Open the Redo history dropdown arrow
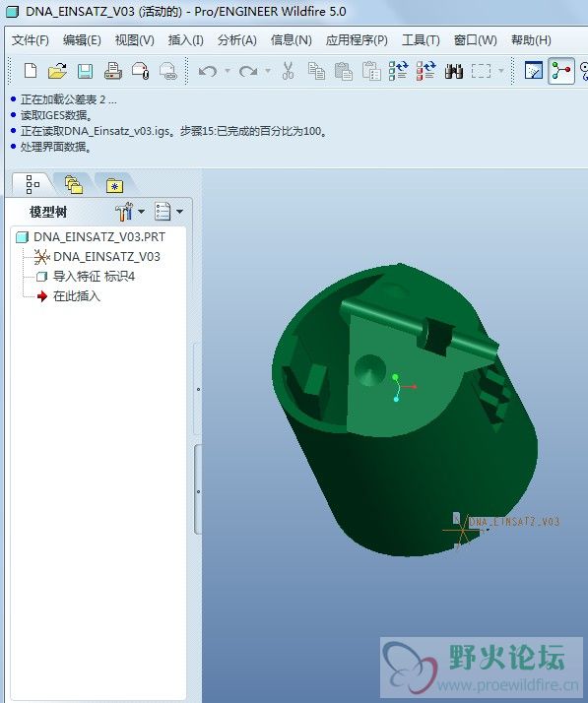588x703 pixels. click(268, 71)
